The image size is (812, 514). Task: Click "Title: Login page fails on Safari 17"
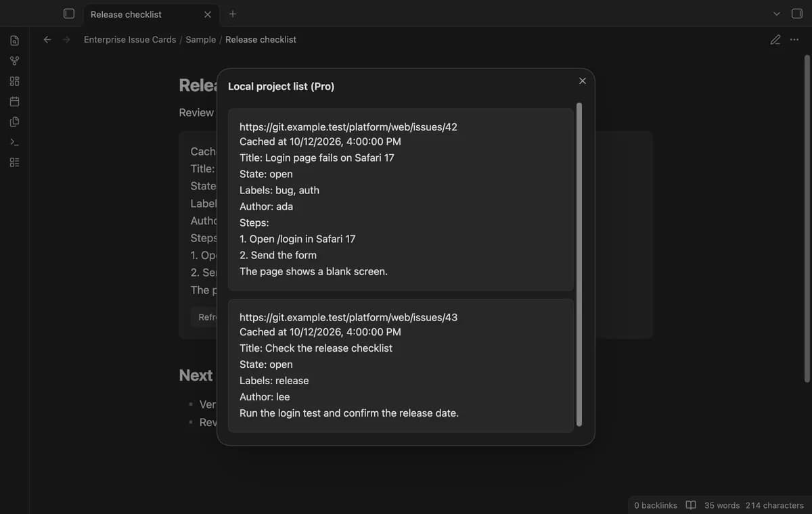317,158
